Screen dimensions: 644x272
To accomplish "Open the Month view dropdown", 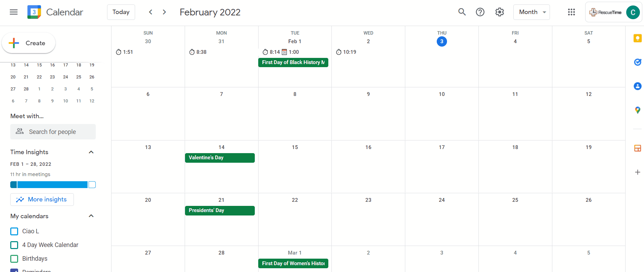I will click(x=531, y=12).
